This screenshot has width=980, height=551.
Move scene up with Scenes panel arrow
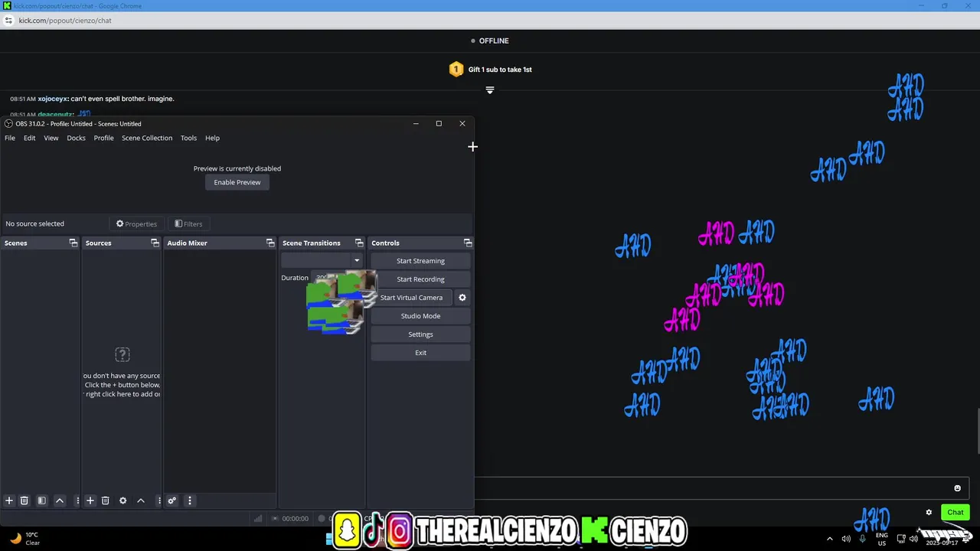coord(60,500)
